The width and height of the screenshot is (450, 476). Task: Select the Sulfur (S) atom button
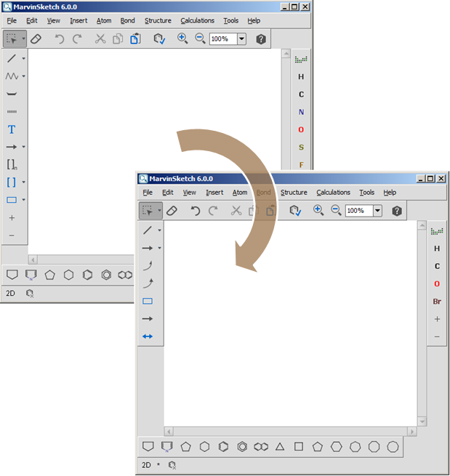tap(301, 148)
